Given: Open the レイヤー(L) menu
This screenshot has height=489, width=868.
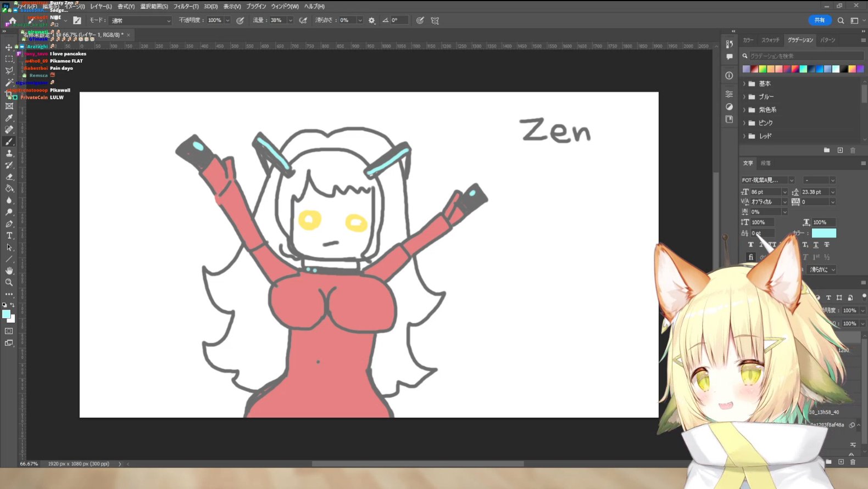Looking at the screenshot, I should point(101,7).
